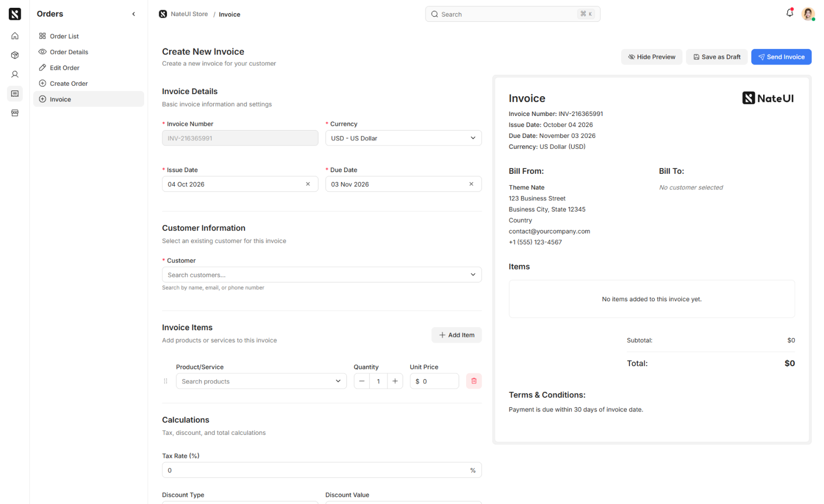Open Create Order page
The width and height of the screenshot is (824, 504).
coord(88,83)
